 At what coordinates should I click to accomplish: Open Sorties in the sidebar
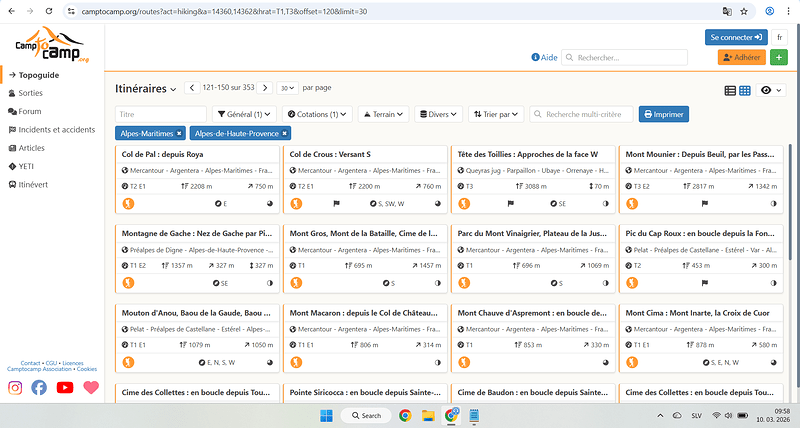pyautogui.click(x=30, y=93)
